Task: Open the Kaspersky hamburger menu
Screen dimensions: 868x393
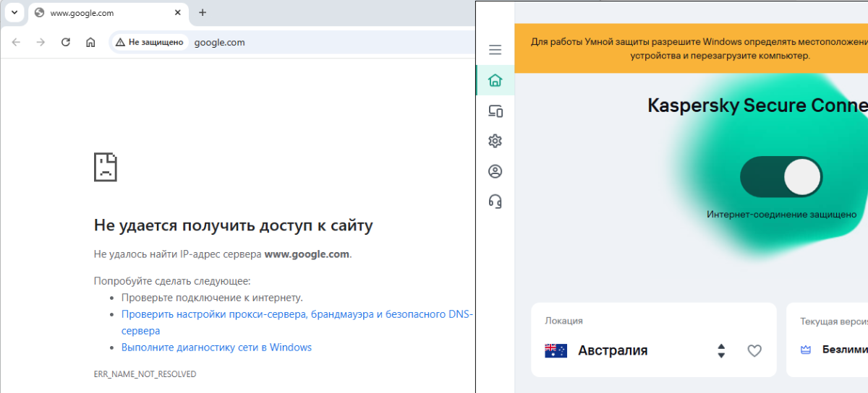Action: pyautogui.click(x=495, y=50)
